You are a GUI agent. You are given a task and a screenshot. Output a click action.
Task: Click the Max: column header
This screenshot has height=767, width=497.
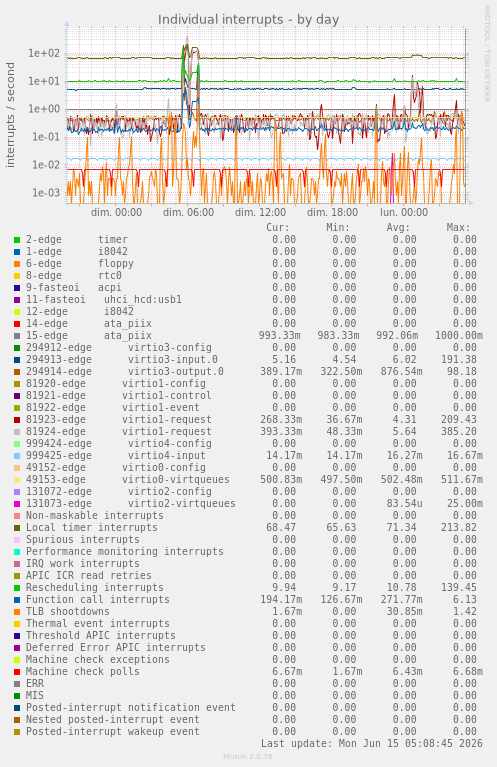point(458,227)
